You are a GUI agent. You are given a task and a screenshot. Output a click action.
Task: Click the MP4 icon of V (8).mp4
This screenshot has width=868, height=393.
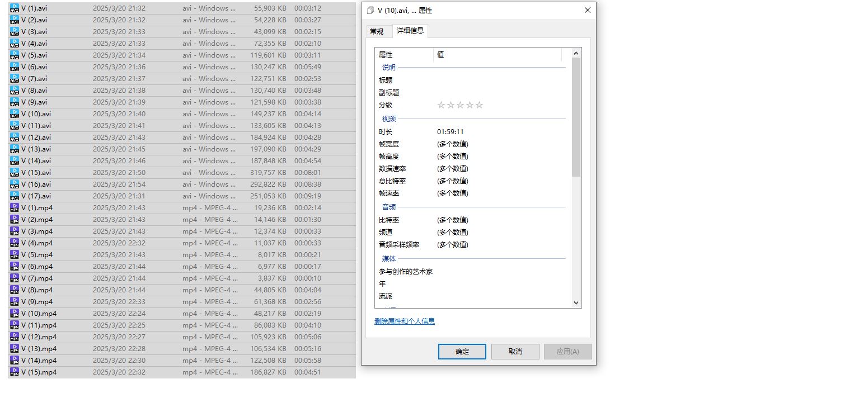15,290
